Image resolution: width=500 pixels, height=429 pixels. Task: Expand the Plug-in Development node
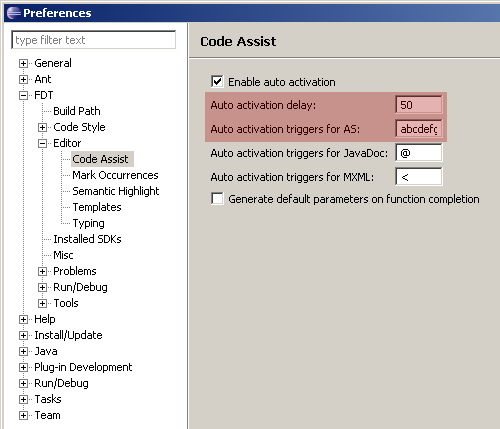click(x=23, y=367)
